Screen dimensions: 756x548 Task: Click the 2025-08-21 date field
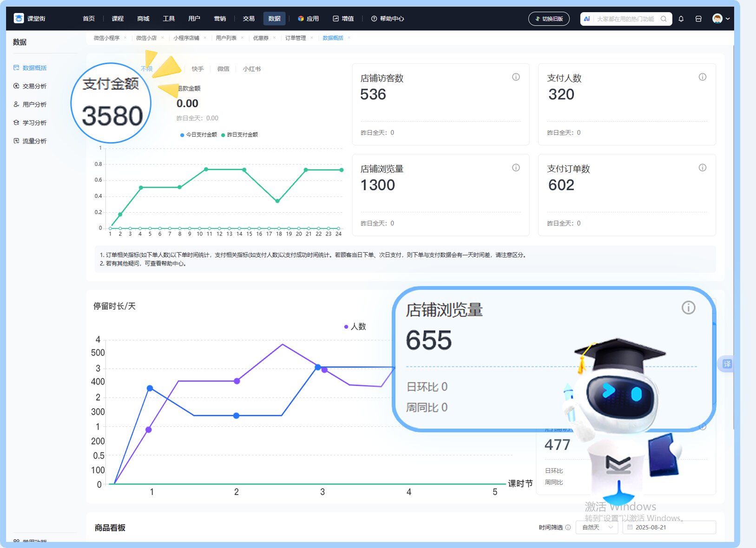669,527
